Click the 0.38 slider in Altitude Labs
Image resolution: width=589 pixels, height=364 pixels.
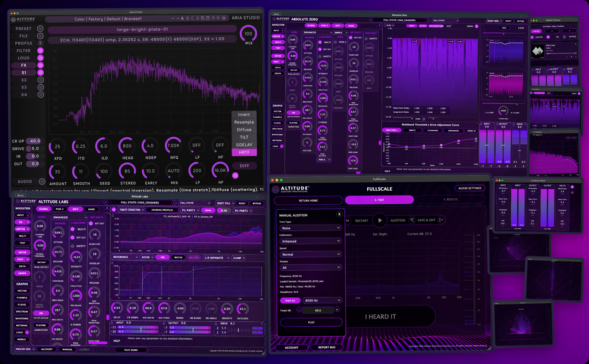coord(224,210)
